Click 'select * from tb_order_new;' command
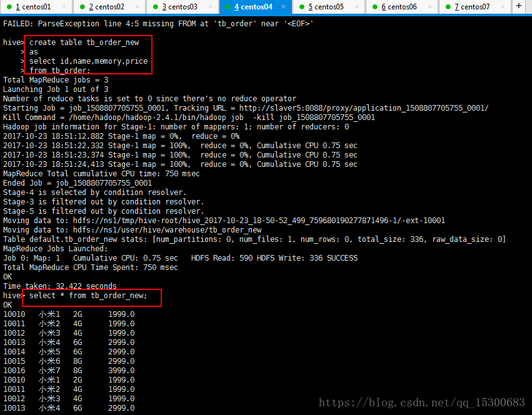 [88, 296]
